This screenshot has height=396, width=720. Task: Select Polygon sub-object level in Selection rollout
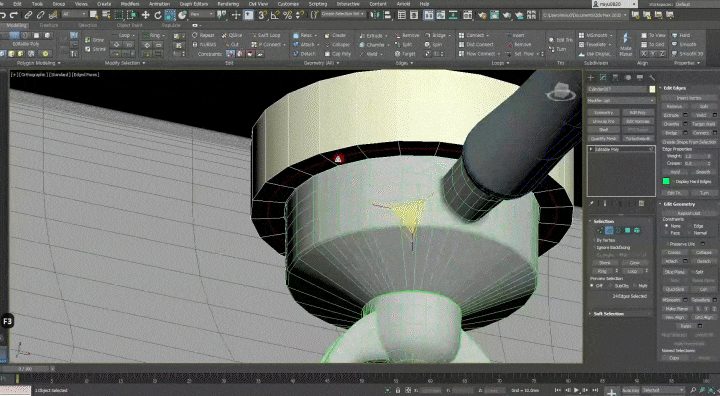pos(627,230)
